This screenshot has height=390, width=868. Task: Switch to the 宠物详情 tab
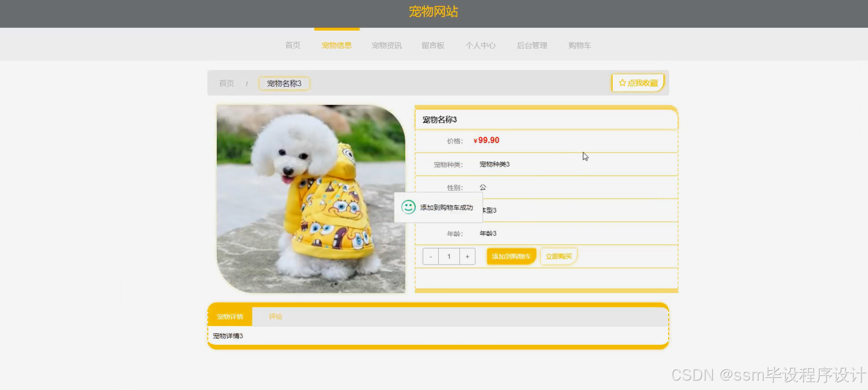[x=230, y=317]
